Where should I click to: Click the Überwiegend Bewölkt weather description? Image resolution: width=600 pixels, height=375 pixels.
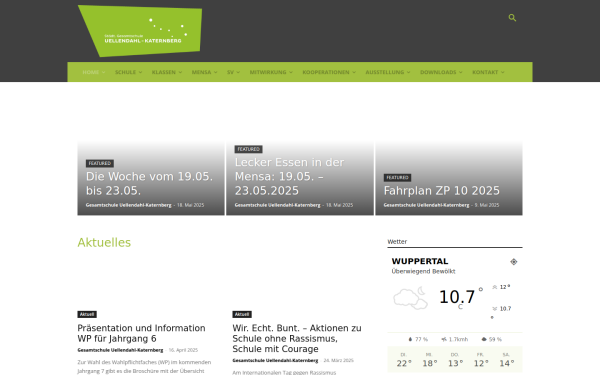pos(423,271)
